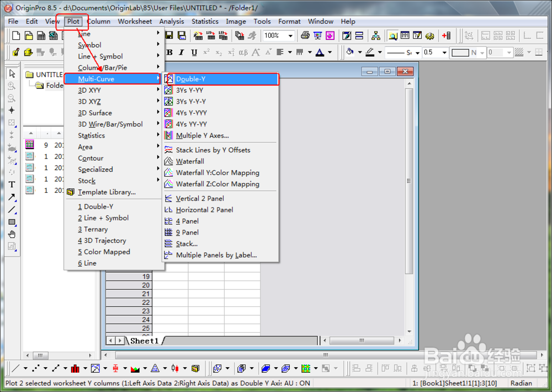Click the Add New Columns icon
The width and height of the screenshot is (552, 392).
click(446, 35)
